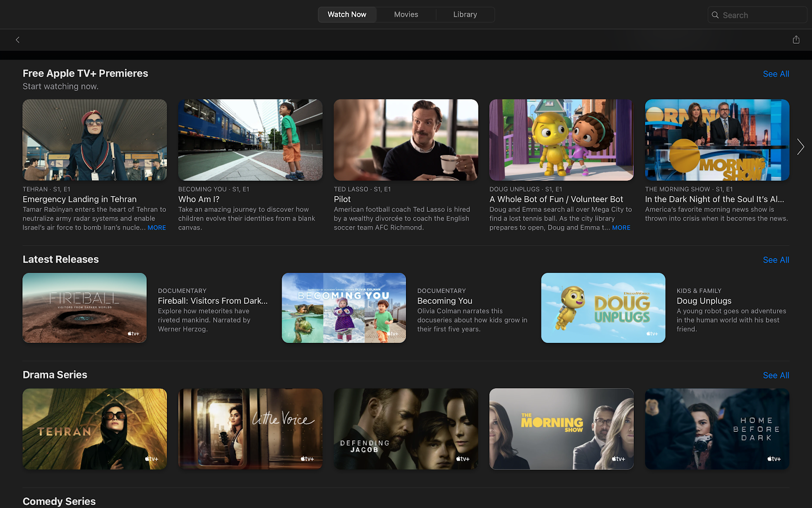Click 'In the Dark Night of the Soul' title
The image size is (812, 508).
(715, 199)
